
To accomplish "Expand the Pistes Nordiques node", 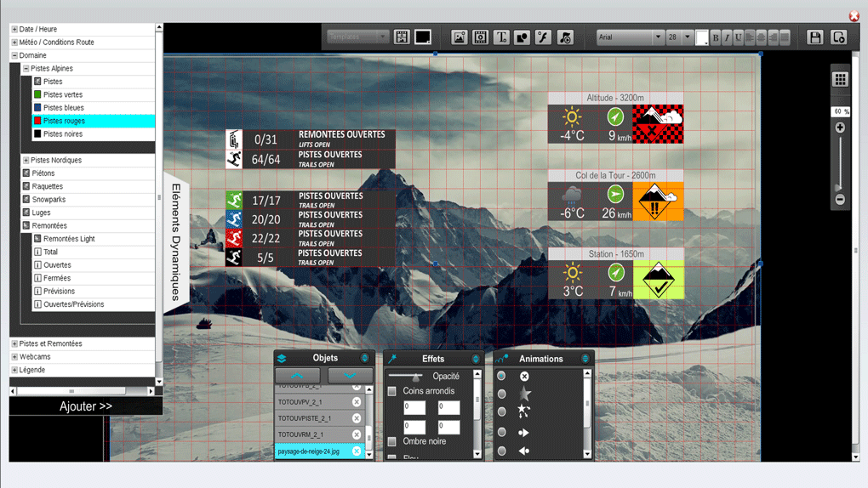I will tap(26, 161).
